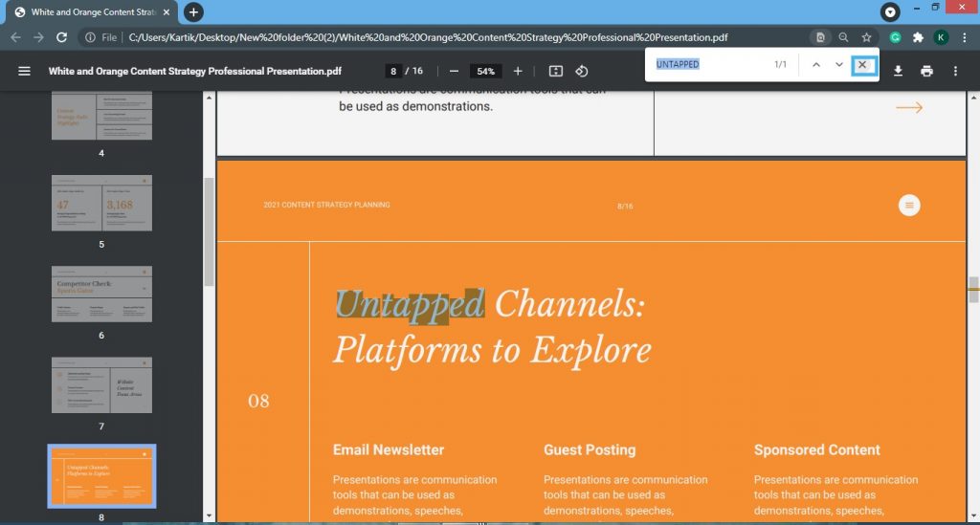Close the White and Orange Content tab
The height and width of the screenshot is (525, 980).
click(x=167, y=11)
